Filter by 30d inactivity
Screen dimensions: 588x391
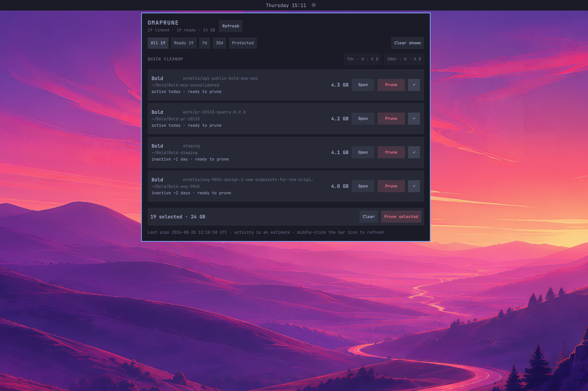tap(219, 43)
